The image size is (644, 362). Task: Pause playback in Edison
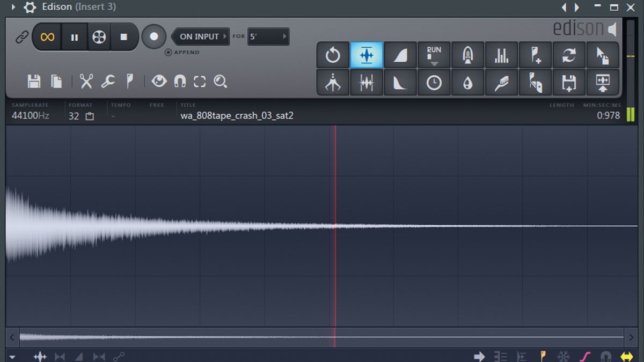click(x=74, y=36)
